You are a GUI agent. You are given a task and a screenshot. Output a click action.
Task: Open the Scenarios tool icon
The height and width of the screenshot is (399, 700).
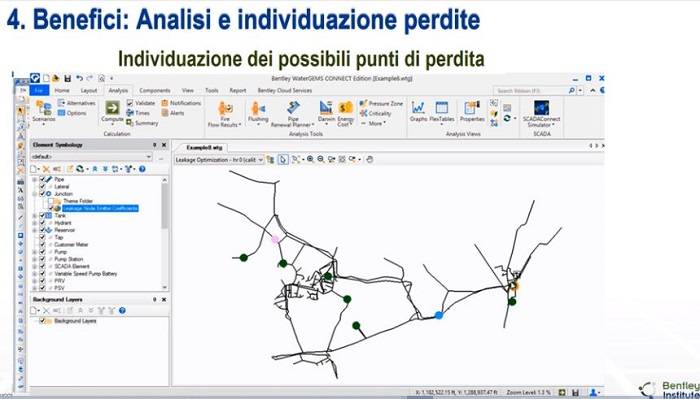tap(44, 112)
